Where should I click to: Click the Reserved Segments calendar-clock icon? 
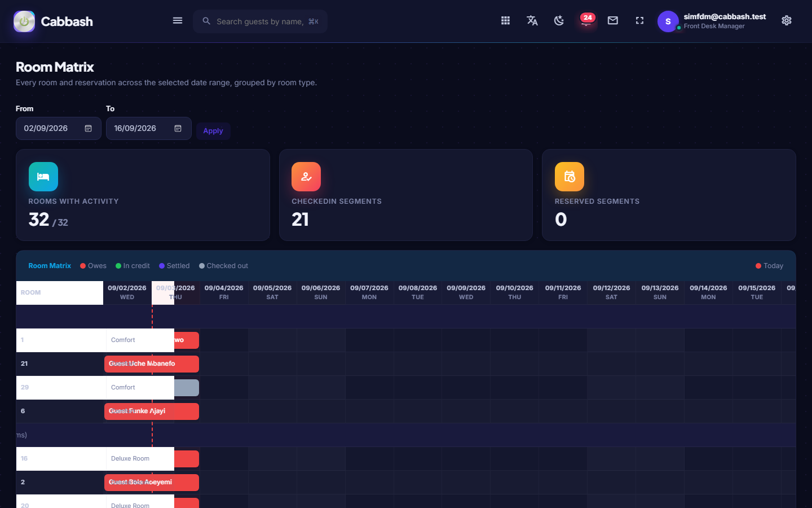(x=570, y=177)
